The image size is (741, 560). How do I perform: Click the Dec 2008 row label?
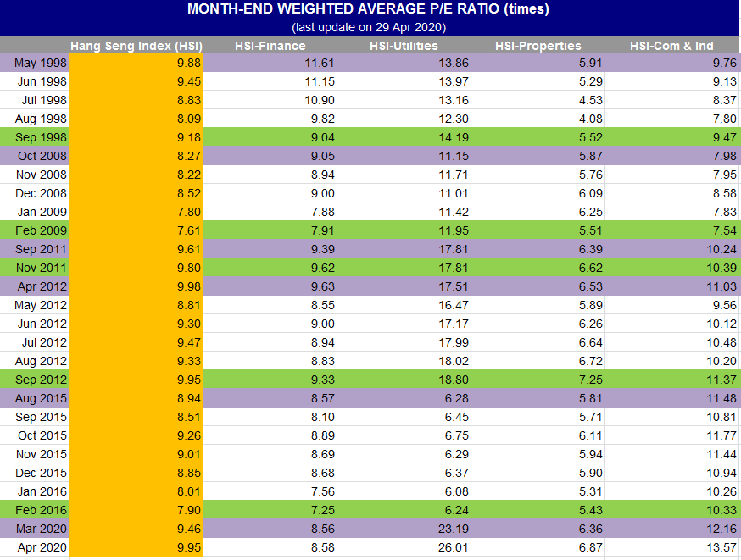click(41, 193)
